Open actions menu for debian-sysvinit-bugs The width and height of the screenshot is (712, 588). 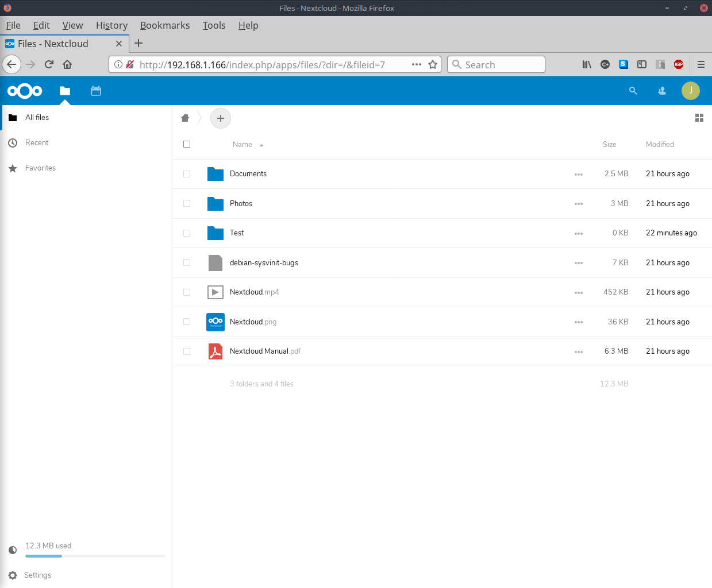[x=579, y=263]
